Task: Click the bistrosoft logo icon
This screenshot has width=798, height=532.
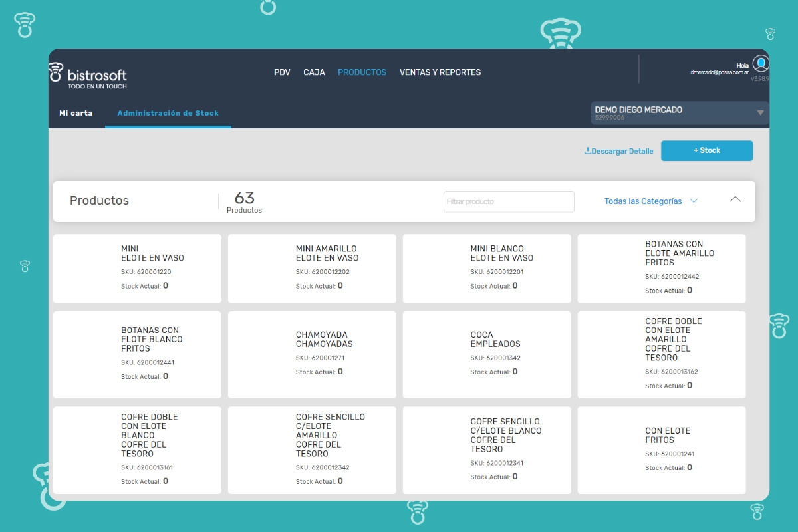Action: 56,72
